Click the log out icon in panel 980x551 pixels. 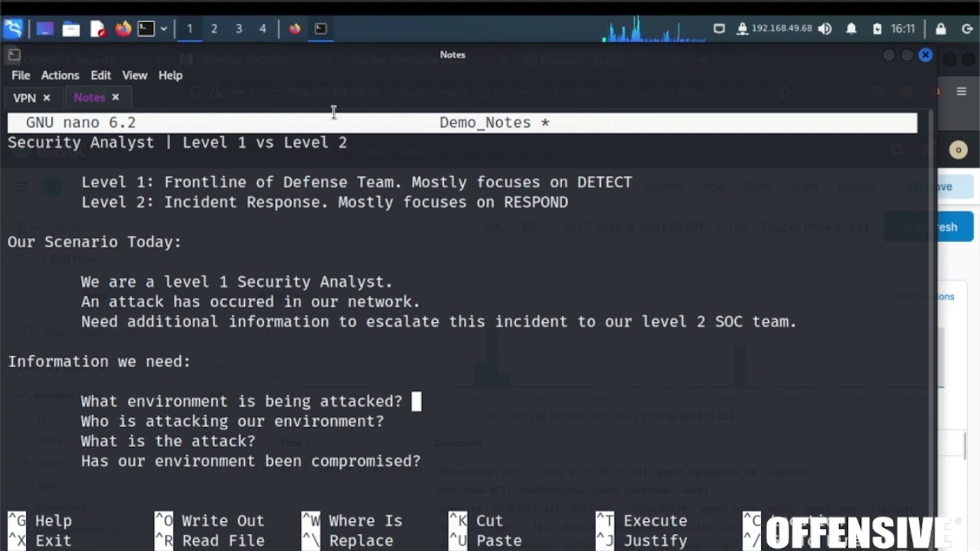point(967,29)
